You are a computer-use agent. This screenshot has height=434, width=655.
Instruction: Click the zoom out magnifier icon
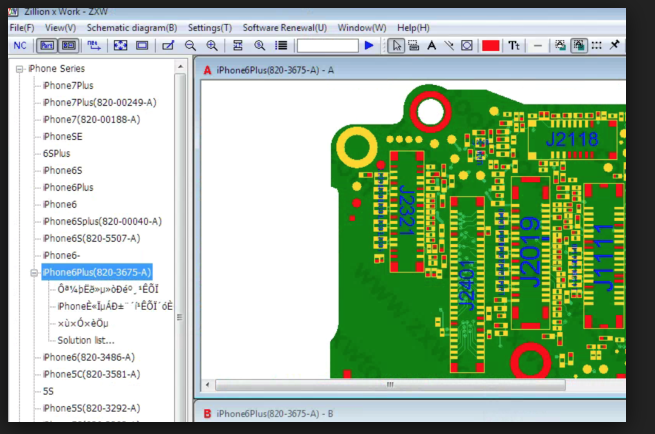pos(190,46)
